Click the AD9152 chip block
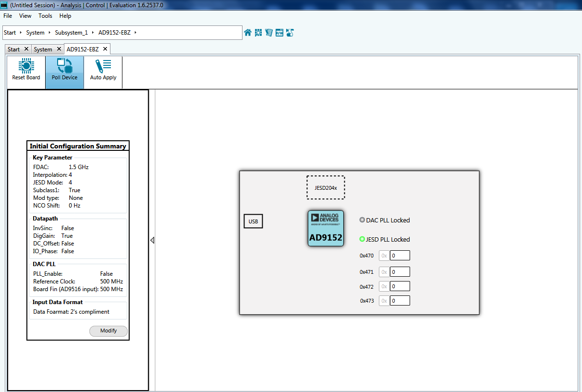 click(x=326, y=228)
